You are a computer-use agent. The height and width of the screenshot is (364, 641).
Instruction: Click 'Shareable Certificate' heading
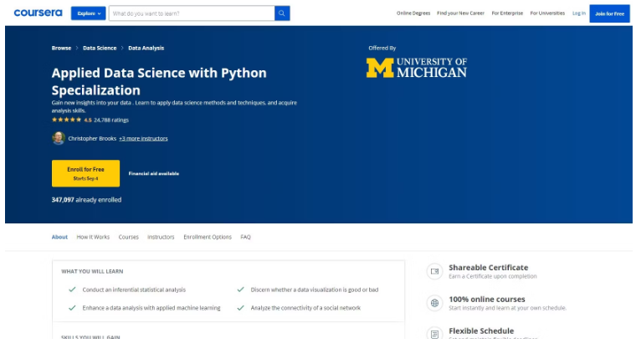(489, 268)
